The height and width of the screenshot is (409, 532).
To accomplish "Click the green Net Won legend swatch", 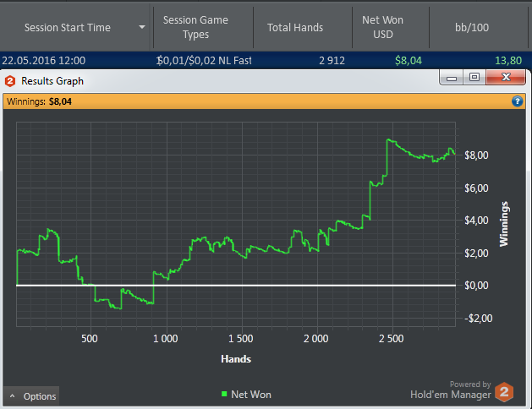I will [x=224, y=394].
